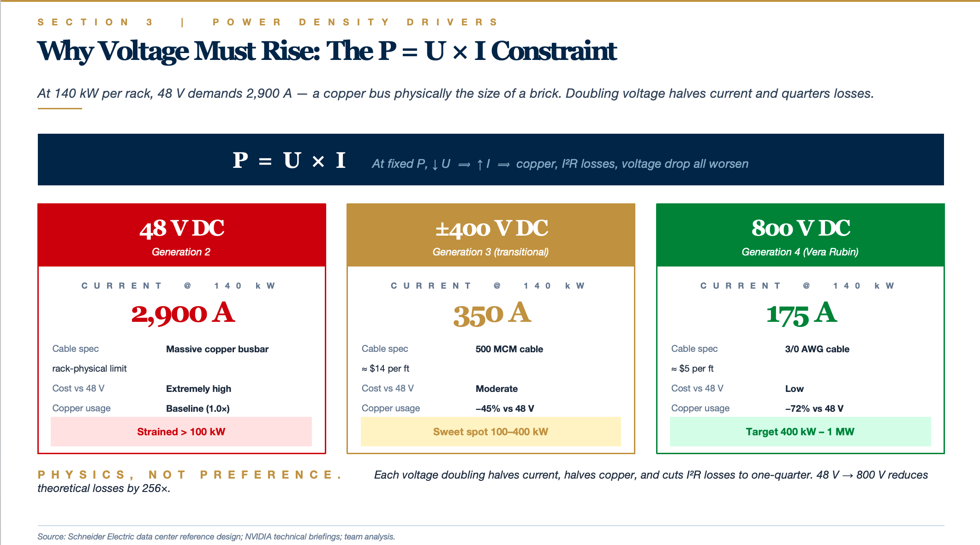This screenshot has width=980, height=545.
Task: Click the 500 MCM cable spec value
Action: coord(509,350)
